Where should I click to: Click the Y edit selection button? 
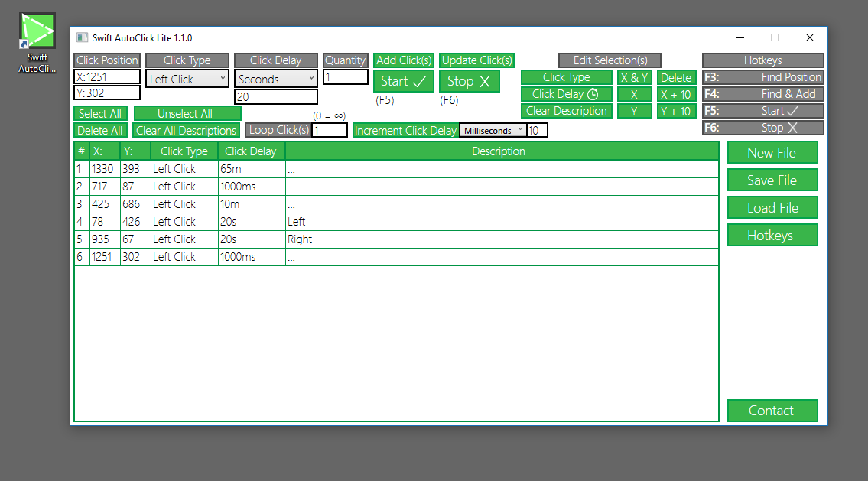pyautogui.click(x=635, y=111)
